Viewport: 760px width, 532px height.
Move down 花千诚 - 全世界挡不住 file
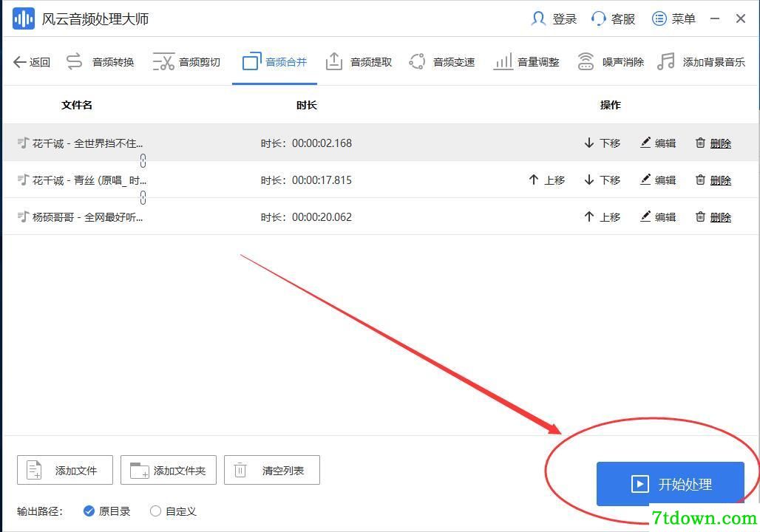pos(602,143)
